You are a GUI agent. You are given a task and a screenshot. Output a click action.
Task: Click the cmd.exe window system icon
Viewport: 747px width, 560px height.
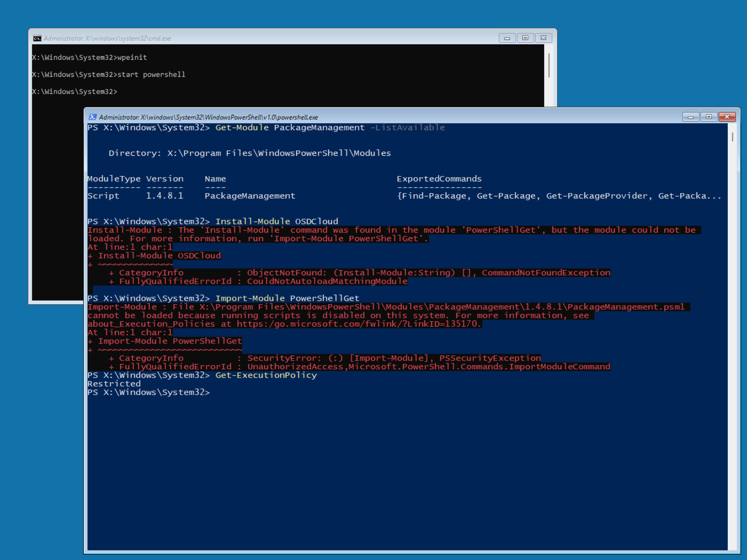[x=37, y=38]
